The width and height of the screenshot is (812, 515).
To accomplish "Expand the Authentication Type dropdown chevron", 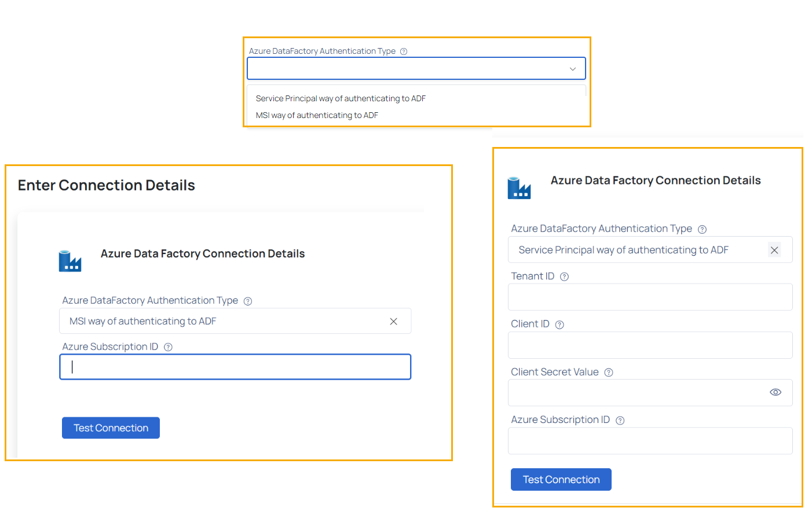I will 573,69.
